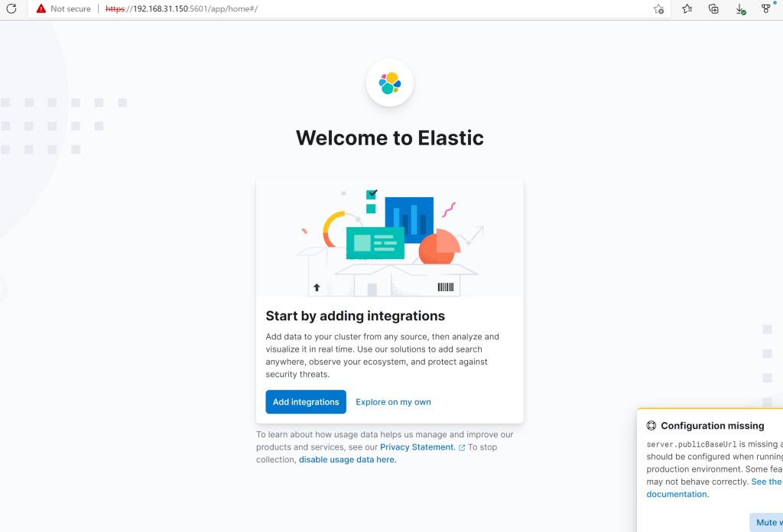Click the red Not secure warning triangle
The width and height of the screenshot is (783, 532).
click(41, 9)
